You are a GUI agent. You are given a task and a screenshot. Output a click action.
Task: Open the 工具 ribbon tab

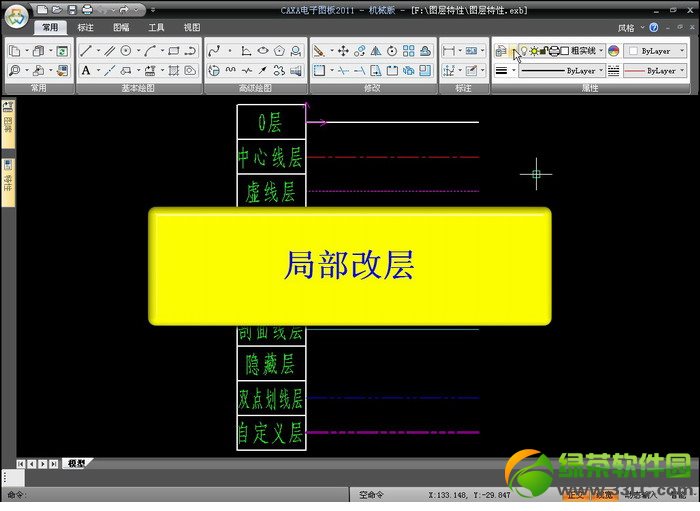tap(156, 27)
